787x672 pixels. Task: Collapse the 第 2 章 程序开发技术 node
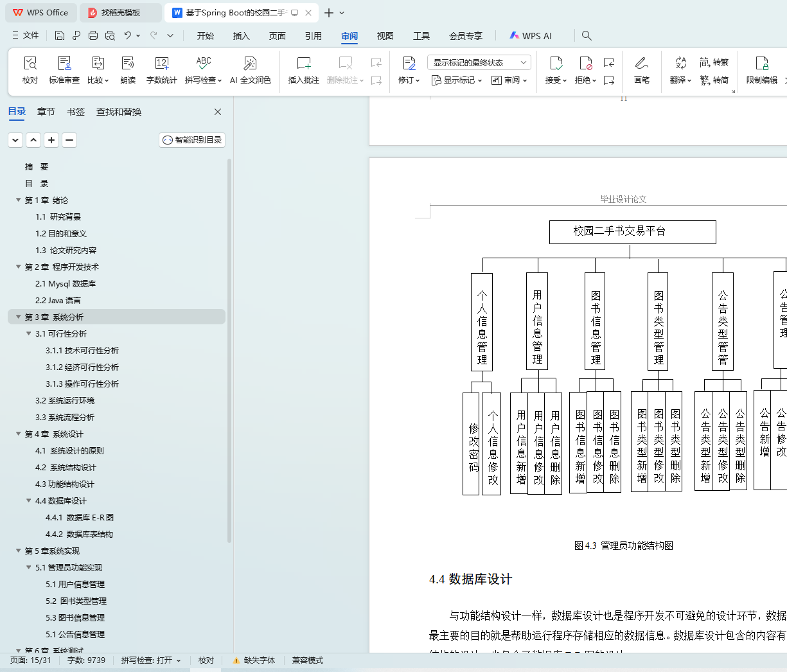[x=19, y=267]
